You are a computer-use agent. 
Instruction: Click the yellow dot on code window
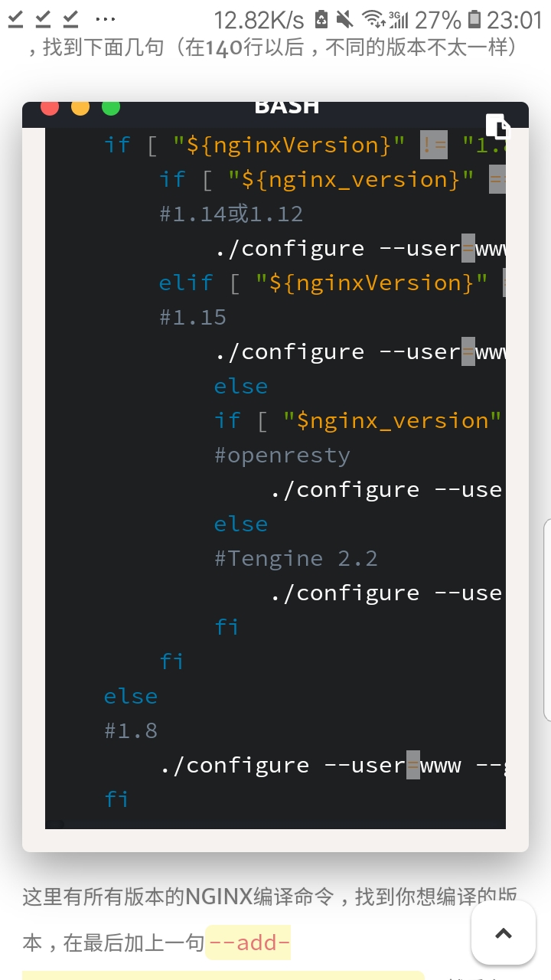(x=80, y=107)
